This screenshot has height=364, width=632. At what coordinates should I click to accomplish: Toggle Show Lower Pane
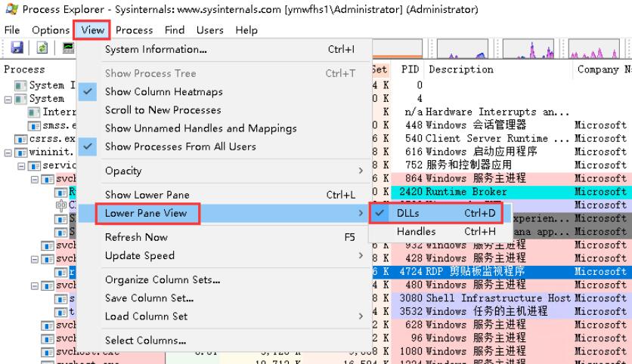(x=224, y=195)
